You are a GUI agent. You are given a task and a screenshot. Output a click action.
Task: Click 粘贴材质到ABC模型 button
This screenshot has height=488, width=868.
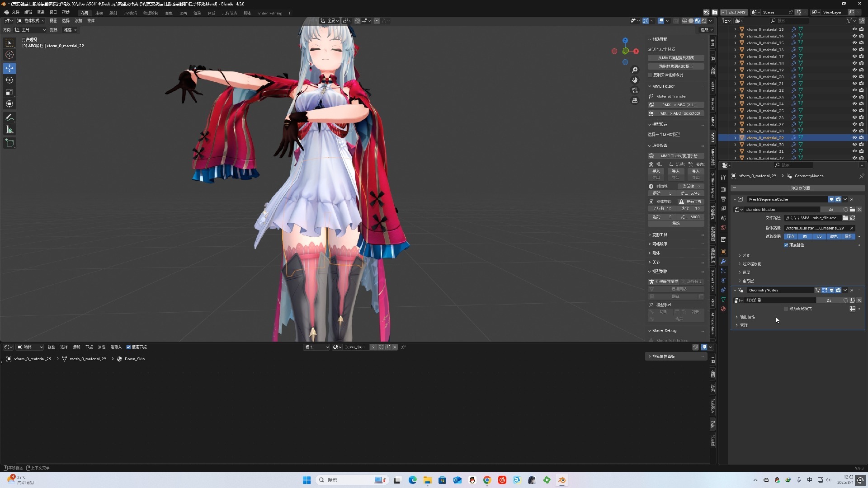[676, 66]
